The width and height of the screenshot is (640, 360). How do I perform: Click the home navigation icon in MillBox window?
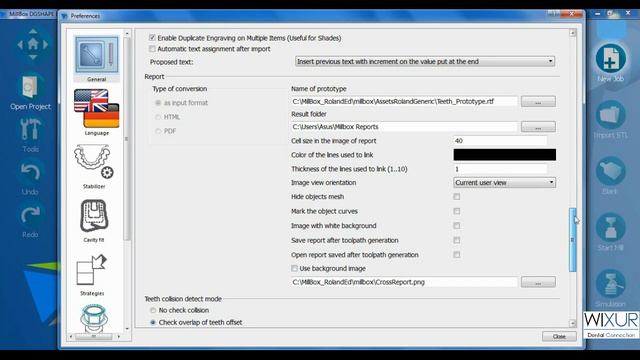33,44
